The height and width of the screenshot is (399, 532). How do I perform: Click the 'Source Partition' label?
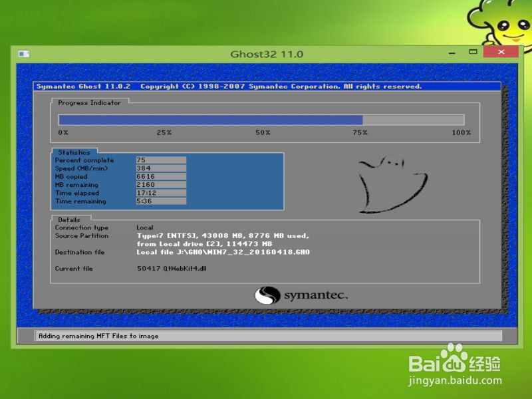click(82, 236)
